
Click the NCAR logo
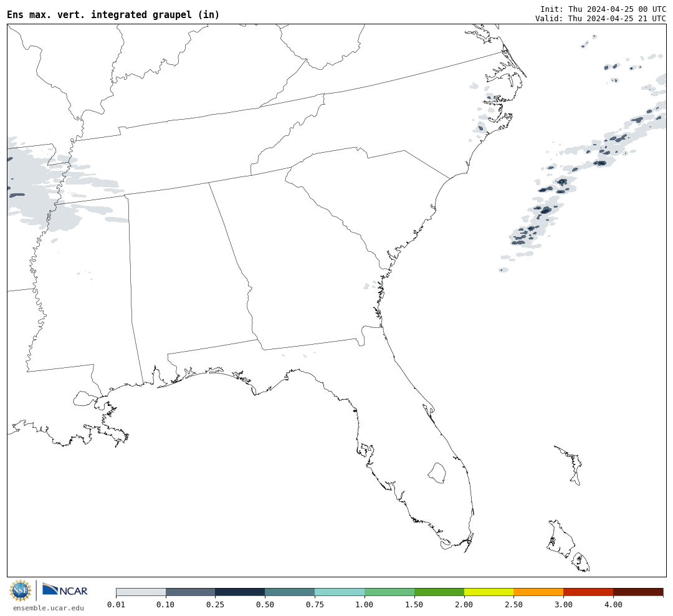tap(65, 590)
